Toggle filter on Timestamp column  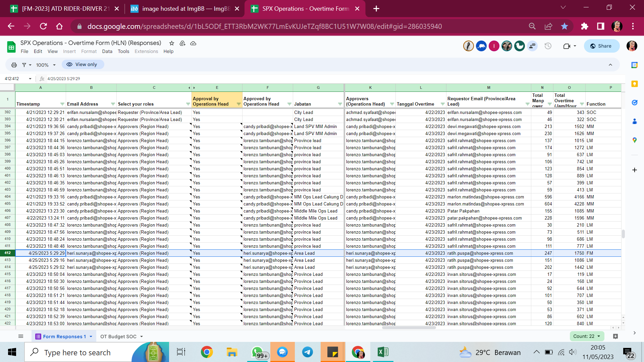[62, 104]
